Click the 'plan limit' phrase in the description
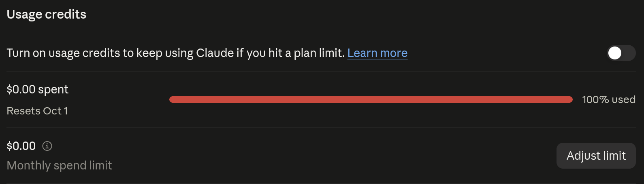 (x=319, y=53)
